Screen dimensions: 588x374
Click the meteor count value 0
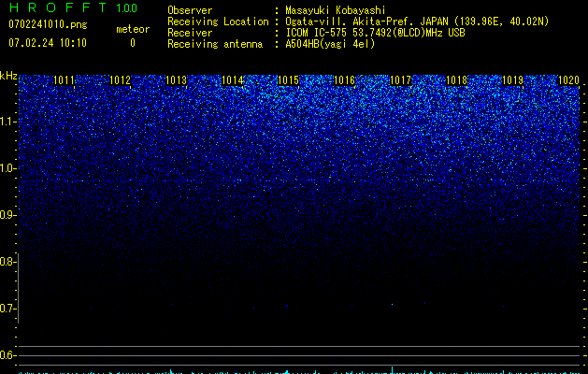tap(133, 43)
